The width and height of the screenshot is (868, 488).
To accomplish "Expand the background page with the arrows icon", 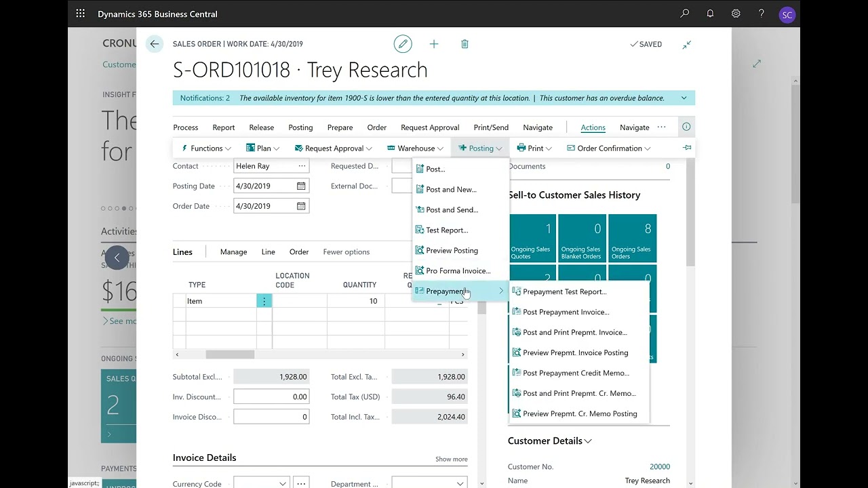I will pyautogui.click(x=757, y=64).
